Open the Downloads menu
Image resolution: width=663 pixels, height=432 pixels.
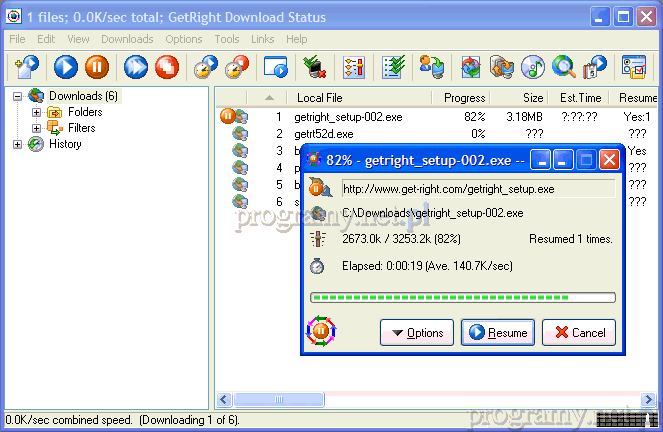(x=127, y=39)
